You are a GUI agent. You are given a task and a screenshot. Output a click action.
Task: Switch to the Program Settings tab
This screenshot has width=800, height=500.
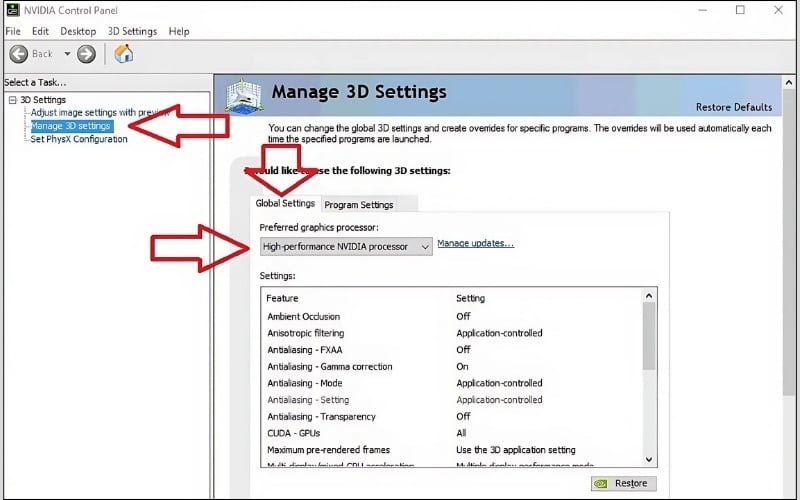(x=359, y=205)
